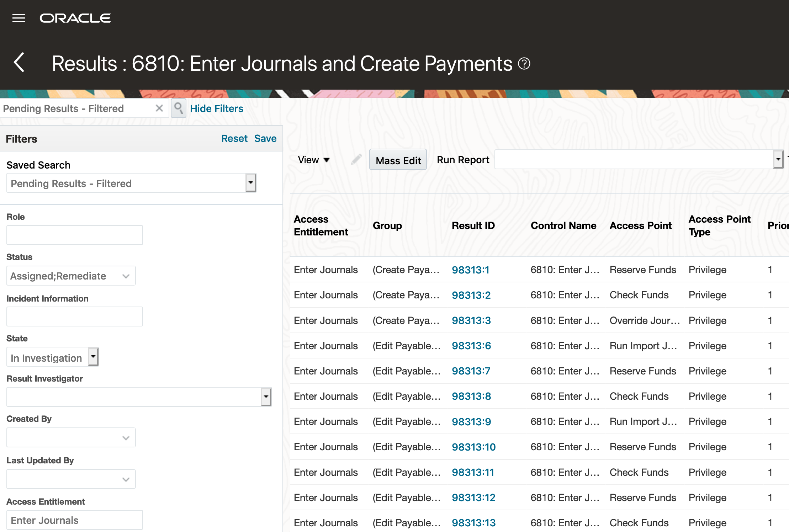The width and height of the screenshot is (789, 532).
Task: Click the magnifier search icon
Action: 179,108
